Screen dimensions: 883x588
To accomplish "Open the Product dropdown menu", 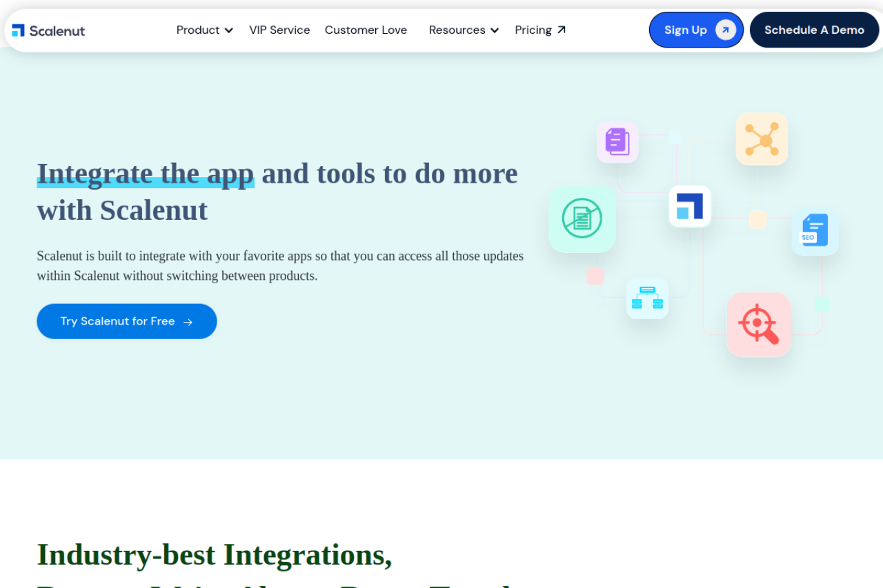I will point(205,30).
